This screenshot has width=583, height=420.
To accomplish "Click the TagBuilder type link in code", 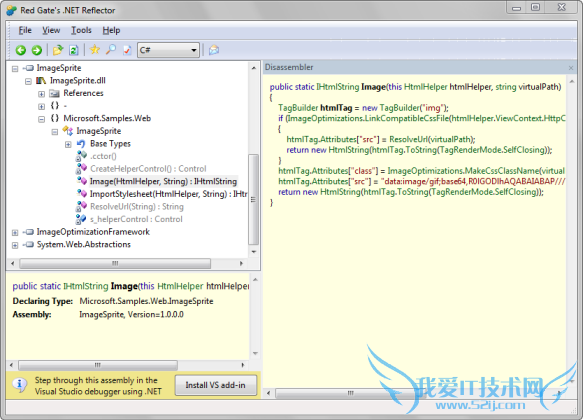I will point(298,108).
